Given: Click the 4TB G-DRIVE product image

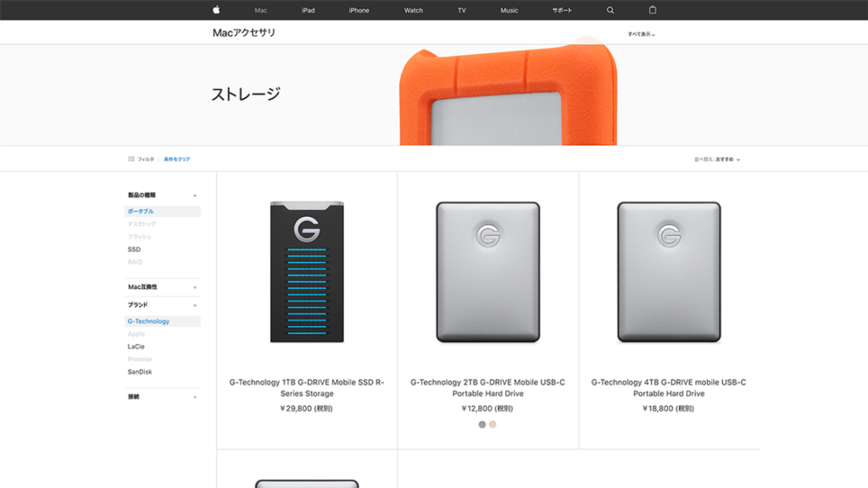Looking at the screenshot, I should [669, 272].
